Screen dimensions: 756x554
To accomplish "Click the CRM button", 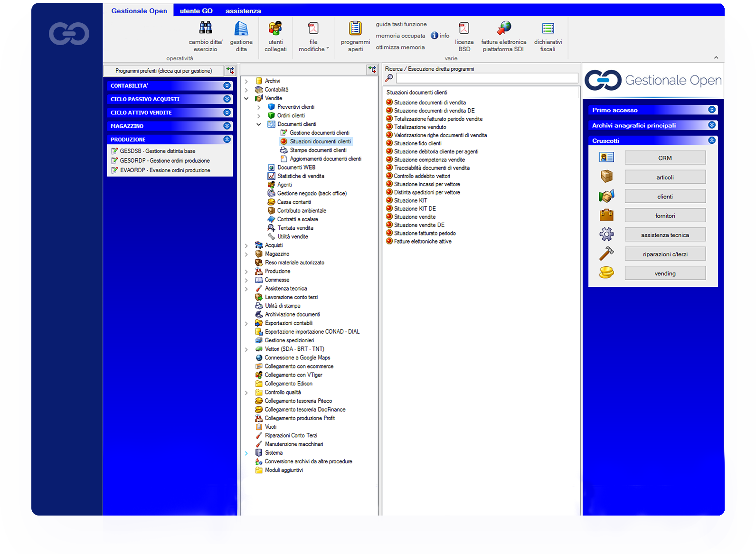I will pos(665,158).
